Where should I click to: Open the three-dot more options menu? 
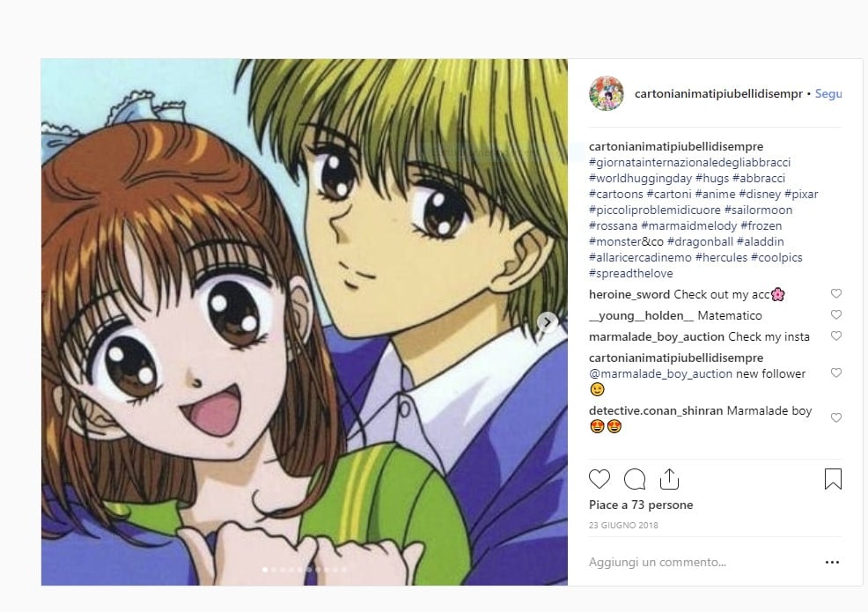(832, 562)
